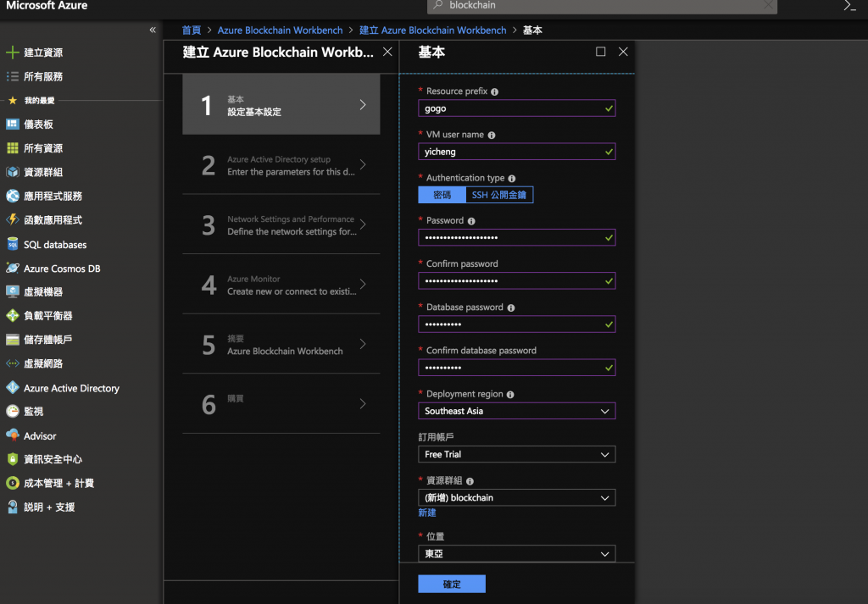Open the All services list icon

pos(12,76)
